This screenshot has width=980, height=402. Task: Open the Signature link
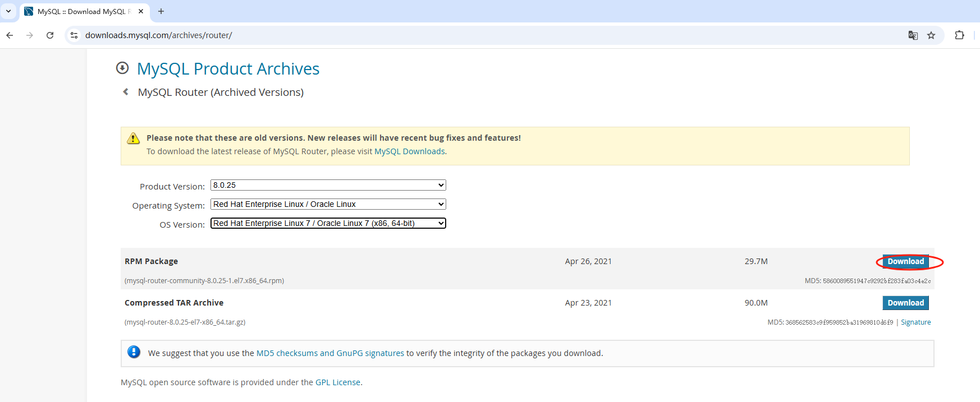pos(915,322)
